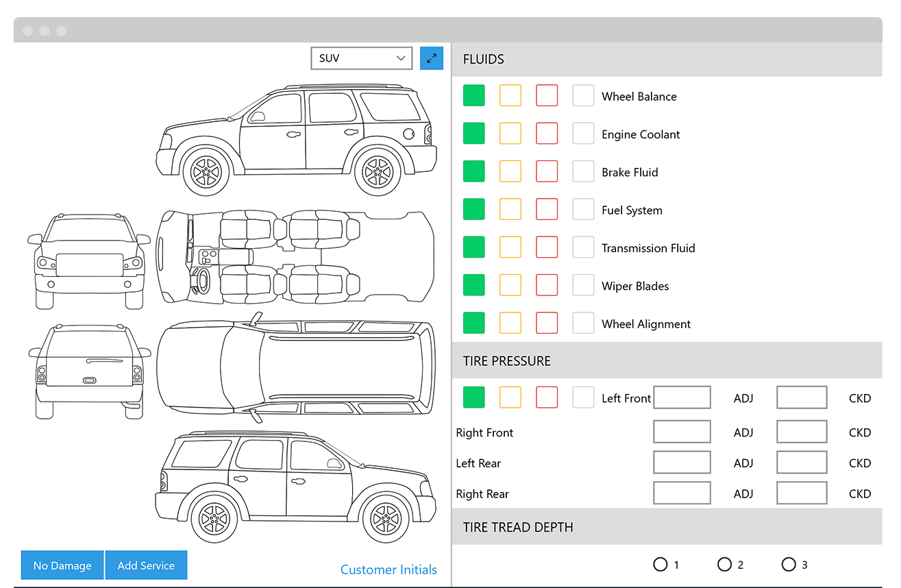Flag Fuel System with red indicator
This screenshot has height=588, width=901.
tap(547, 209)
